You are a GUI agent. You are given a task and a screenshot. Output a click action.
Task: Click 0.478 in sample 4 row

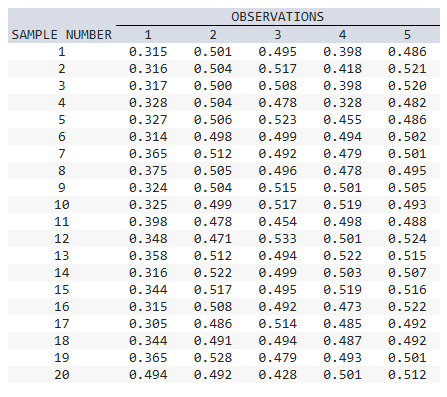277,103
